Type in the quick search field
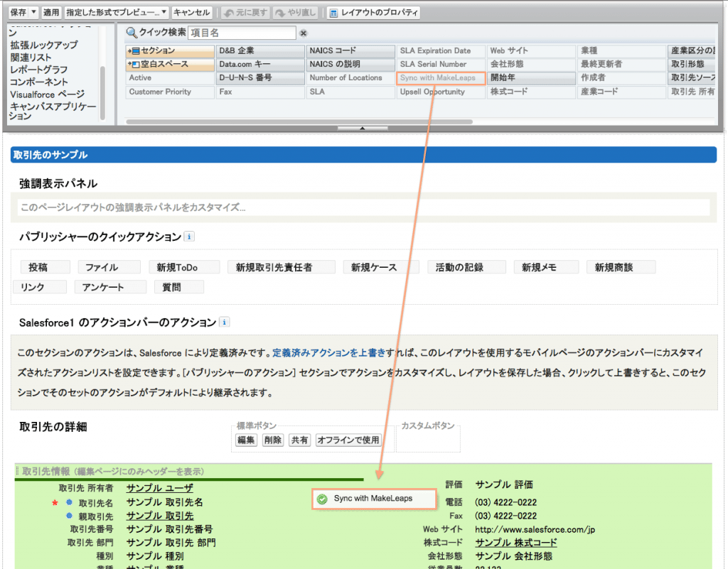Viewport: 728px width, 569px height. click(x=242, y=33)
